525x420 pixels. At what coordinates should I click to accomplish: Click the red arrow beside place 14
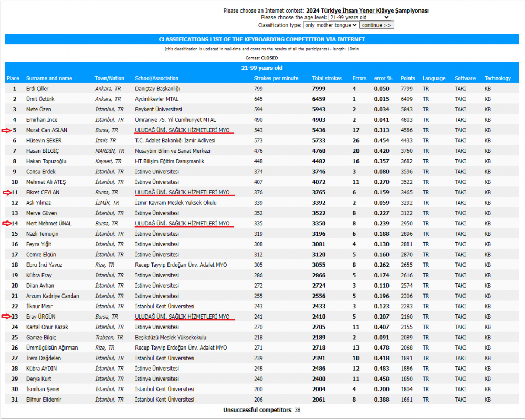click(x=6, y=223)
